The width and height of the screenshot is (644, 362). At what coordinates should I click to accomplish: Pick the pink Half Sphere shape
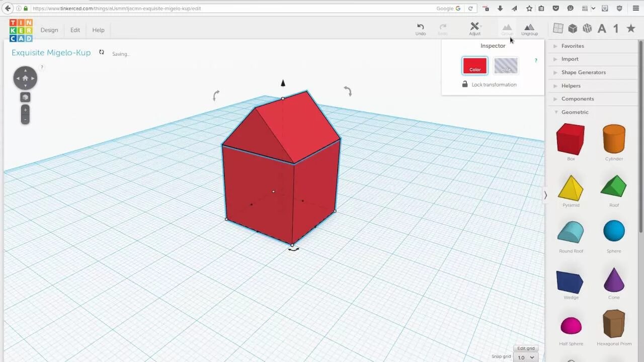point(571,326)
